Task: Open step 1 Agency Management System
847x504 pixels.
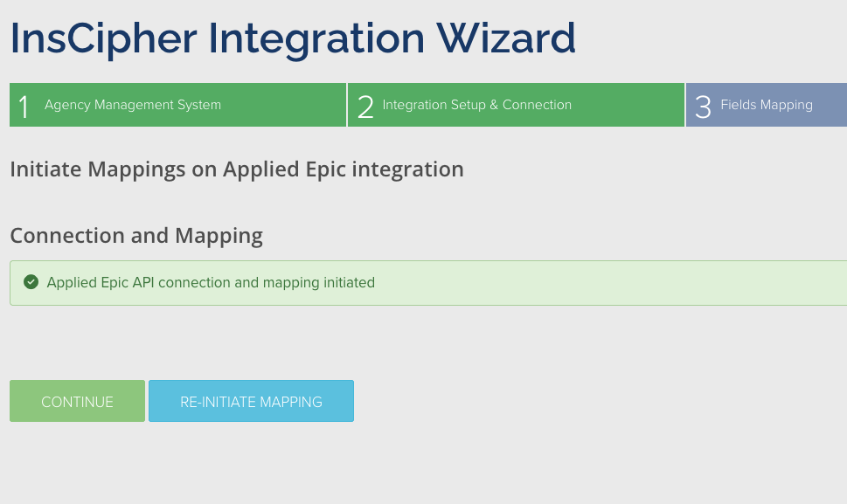Action: (177, 105)
